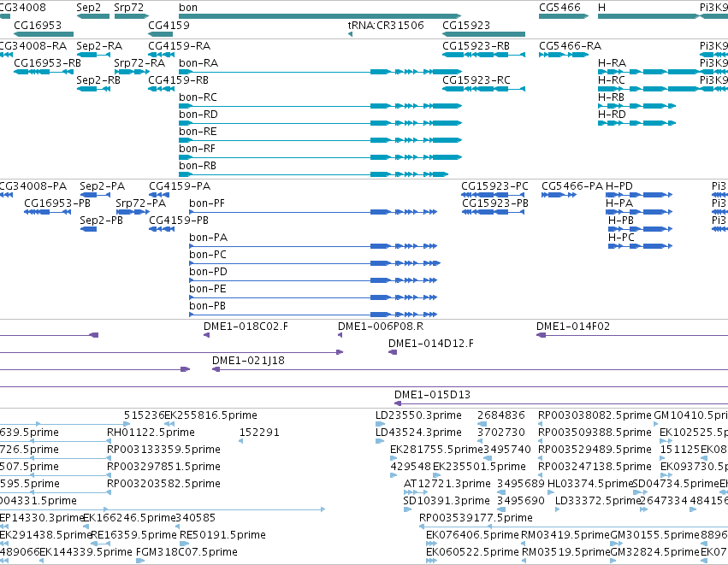Click the RM03419.5prime EST label
Screen dimensions: 728x565
(565, 535)
